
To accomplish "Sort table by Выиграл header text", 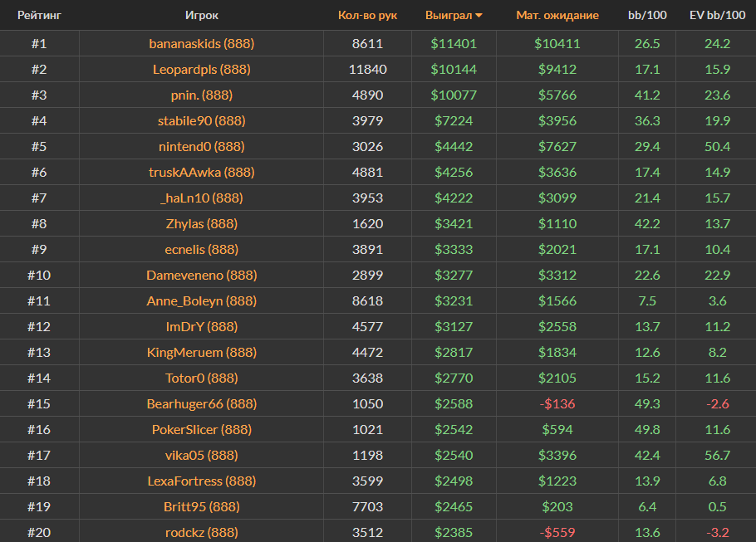I will pos(448,15).
